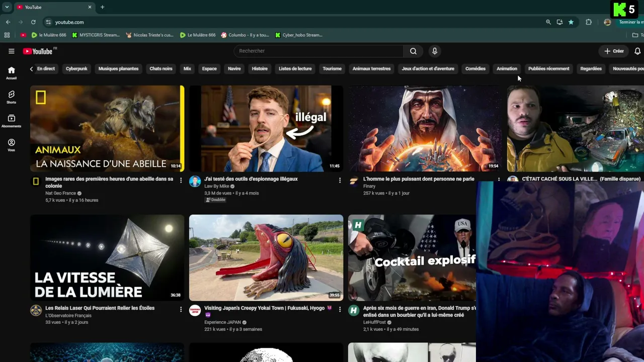Select the Animation filter chip
Viewport: 644px width, 362px height.
click(507, 69)
